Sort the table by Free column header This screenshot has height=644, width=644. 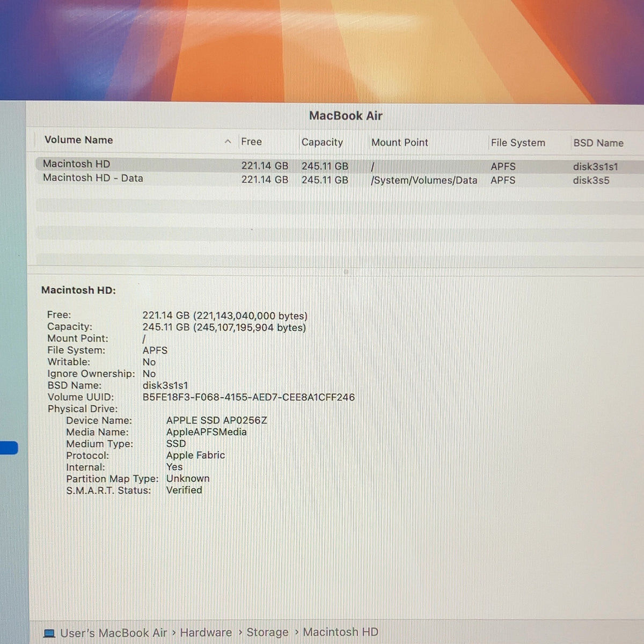[x=251, y=142]
